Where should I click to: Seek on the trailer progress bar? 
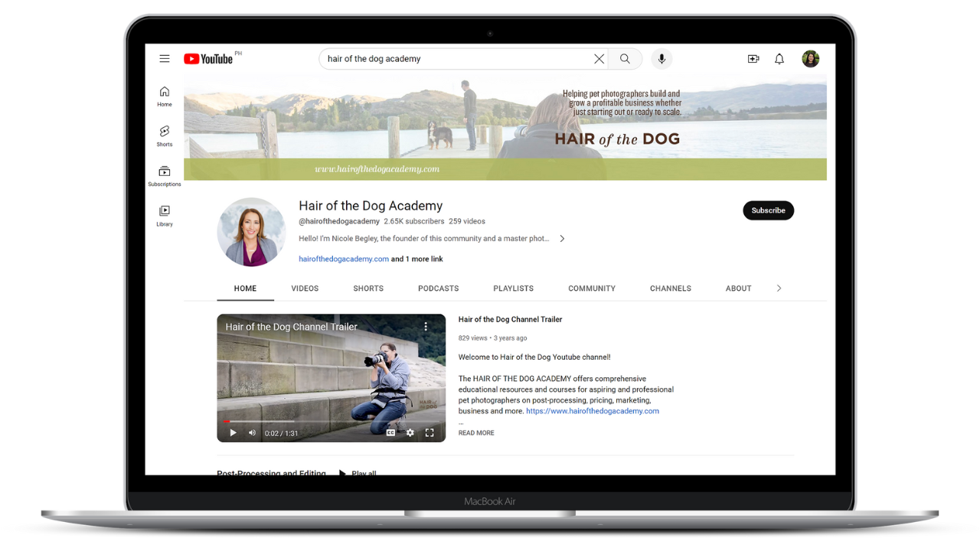pyautogui.click(x=331, y=422)
